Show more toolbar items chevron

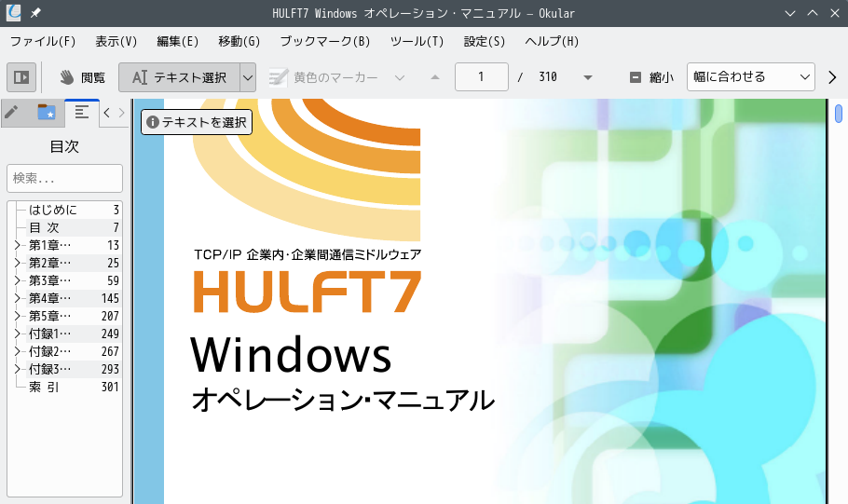832,77
